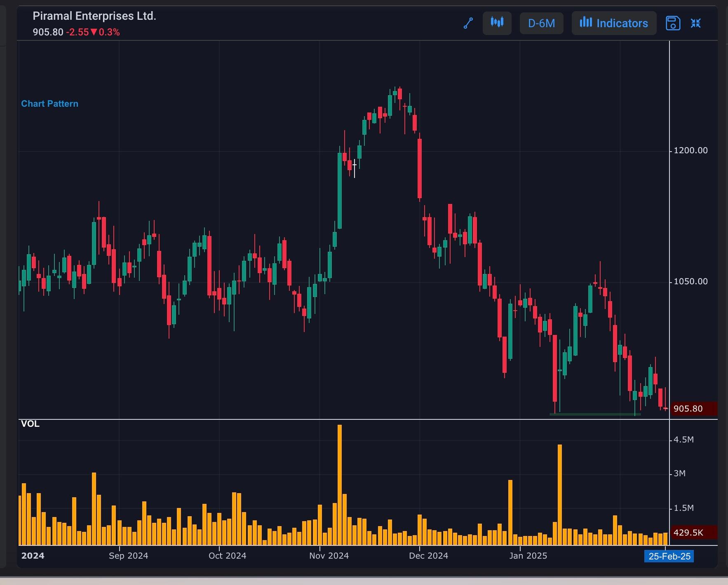Click the 4.5M volume axis label
The height and width of the screenshot is (585, 728).
click(x=683, y=440)
